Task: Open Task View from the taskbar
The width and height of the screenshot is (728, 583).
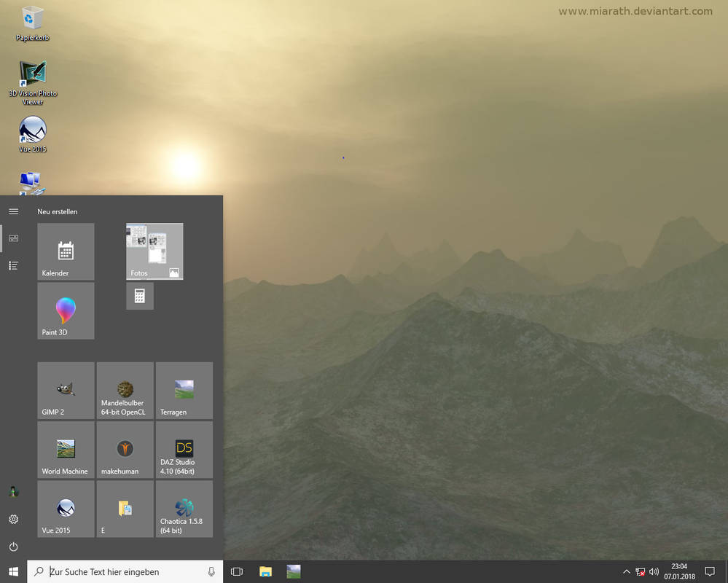Action: click(x=236, y=571)
